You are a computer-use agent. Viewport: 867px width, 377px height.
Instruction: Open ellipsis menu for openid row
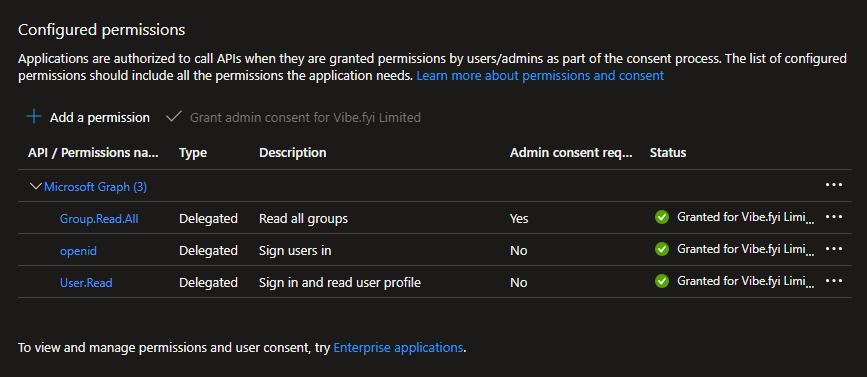tap(834, 249)
